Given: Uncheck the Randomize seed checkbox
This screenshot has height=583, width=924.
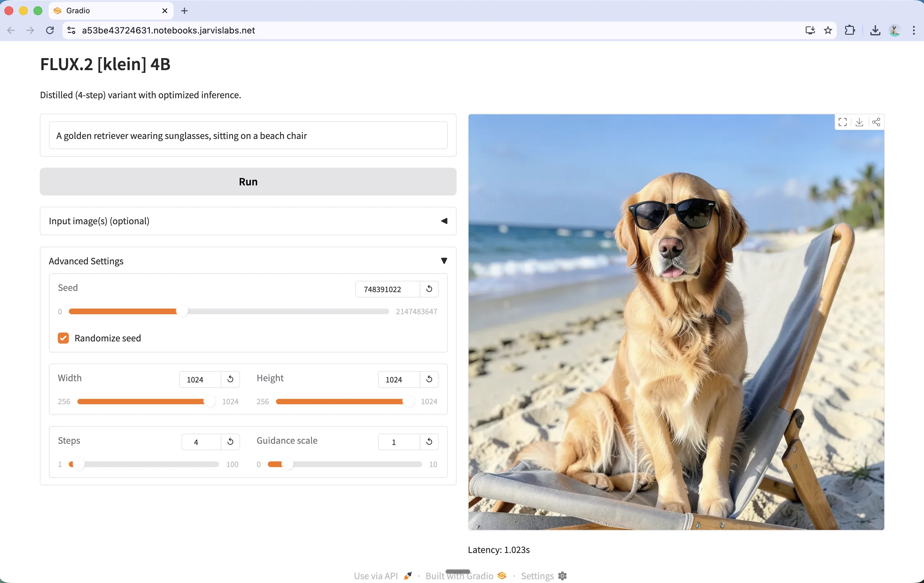Looking at the screenshot, I should (63, 338).
